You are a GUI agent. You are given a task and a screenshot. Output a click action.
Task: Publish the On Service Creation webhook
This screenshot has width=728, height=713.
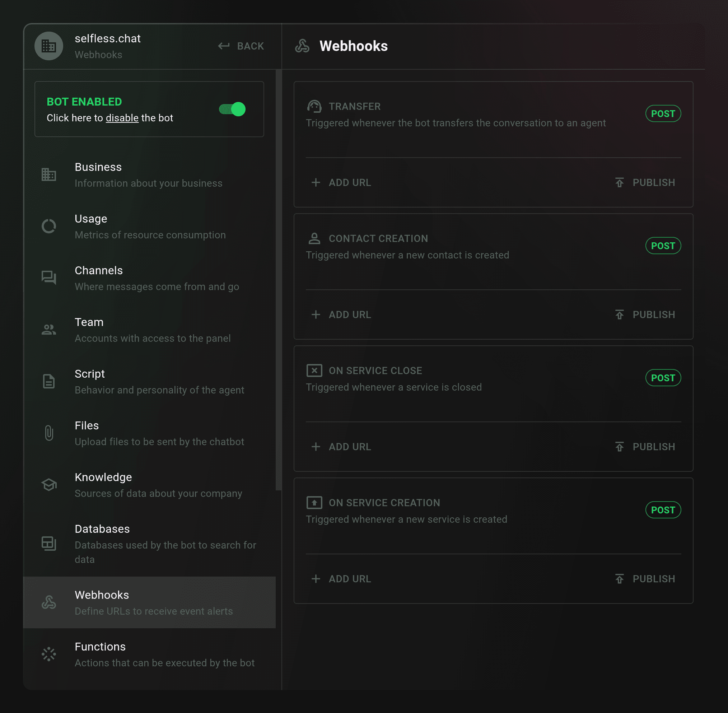645,579
